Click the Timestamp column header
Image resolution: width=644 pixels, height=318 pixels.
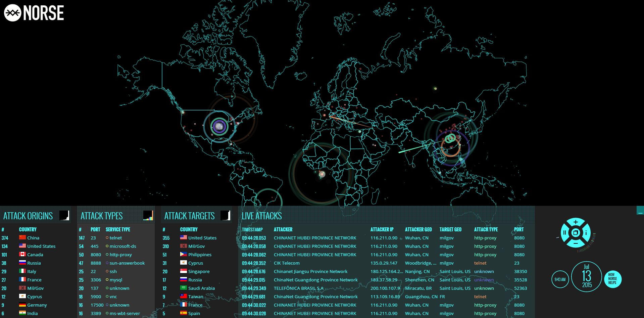click(x=252, y=229)
